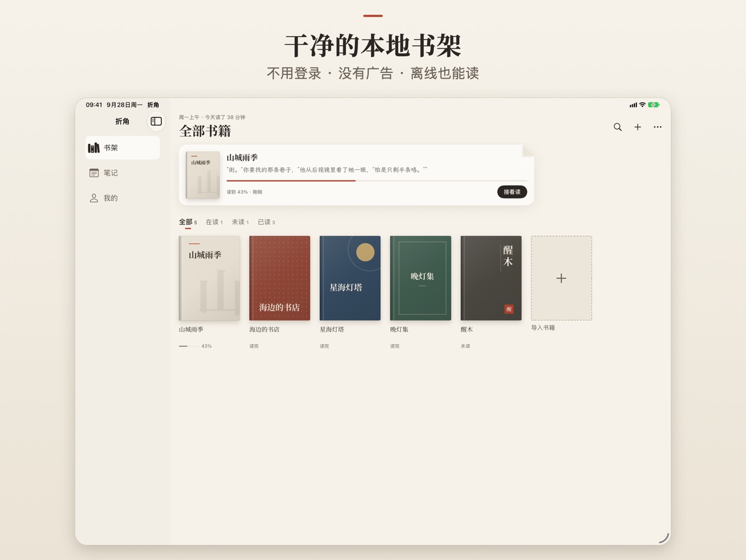Open the 醒木 book cover
This screenshot has height=560, width=746.
coord(491,278)
